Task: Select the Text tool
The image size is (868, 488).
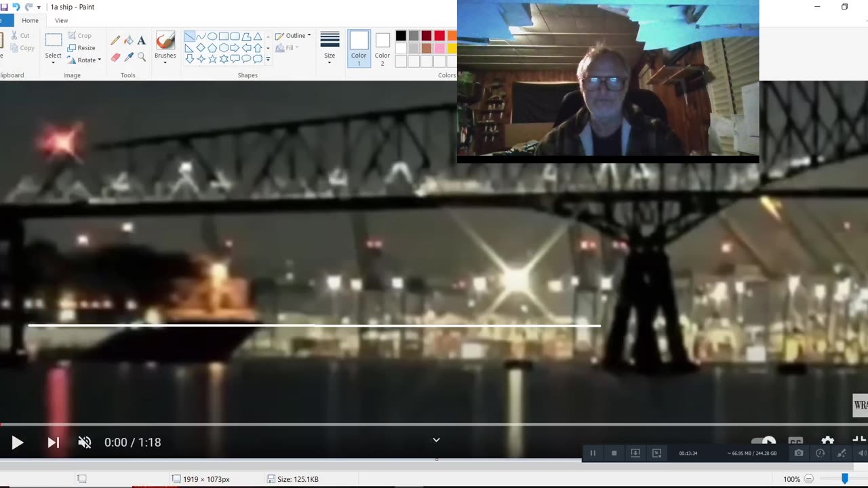Action: (141, 41)
